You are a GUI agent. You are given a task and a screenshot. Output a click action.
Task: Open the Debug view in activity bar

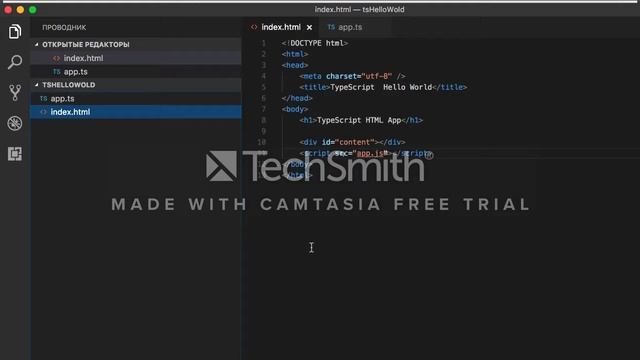(x=15, y=123)
